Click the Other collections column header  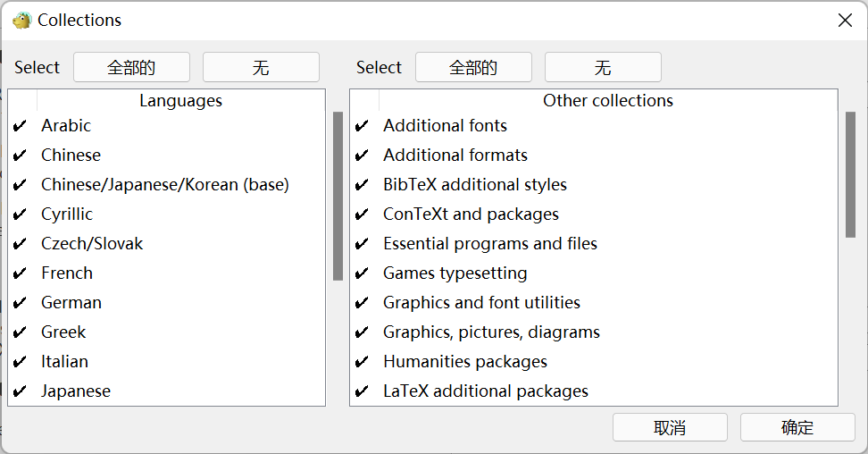point(608,100)
